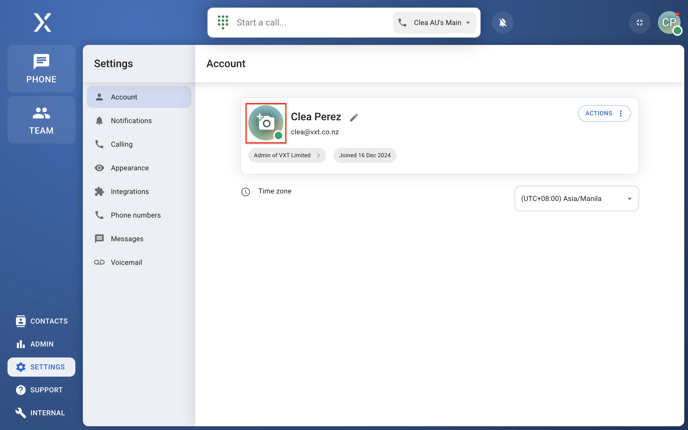Edit the name Clea Perez with pencil
The width and height of the screenshot is (688, 430).
click(354, 117)
